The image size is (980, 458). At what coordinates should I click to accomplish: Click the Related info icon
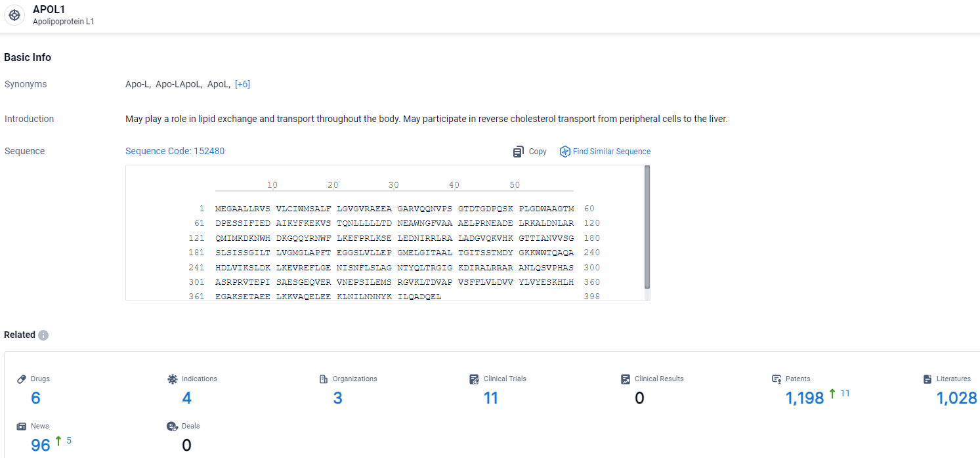(x=43, y=335)
